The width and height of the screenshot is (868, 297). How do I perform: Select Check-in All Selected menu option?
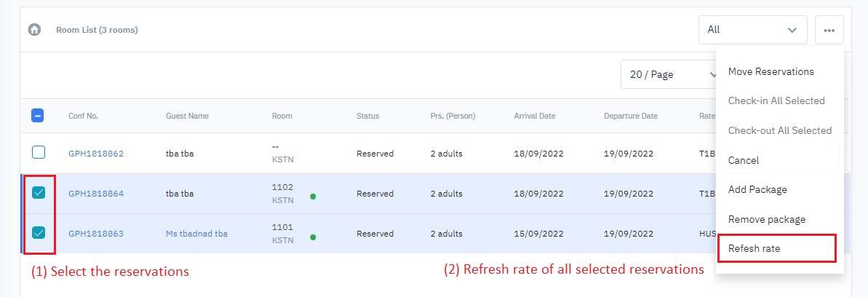pos(776,100)
